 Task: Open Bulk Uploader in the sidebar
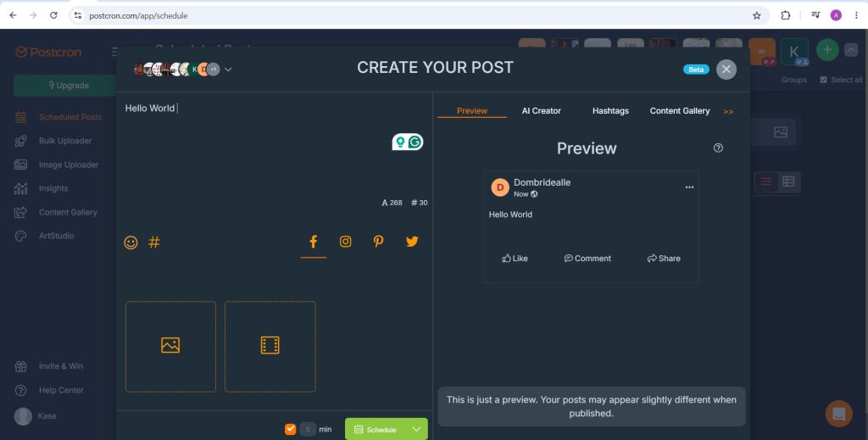[53, 141]
